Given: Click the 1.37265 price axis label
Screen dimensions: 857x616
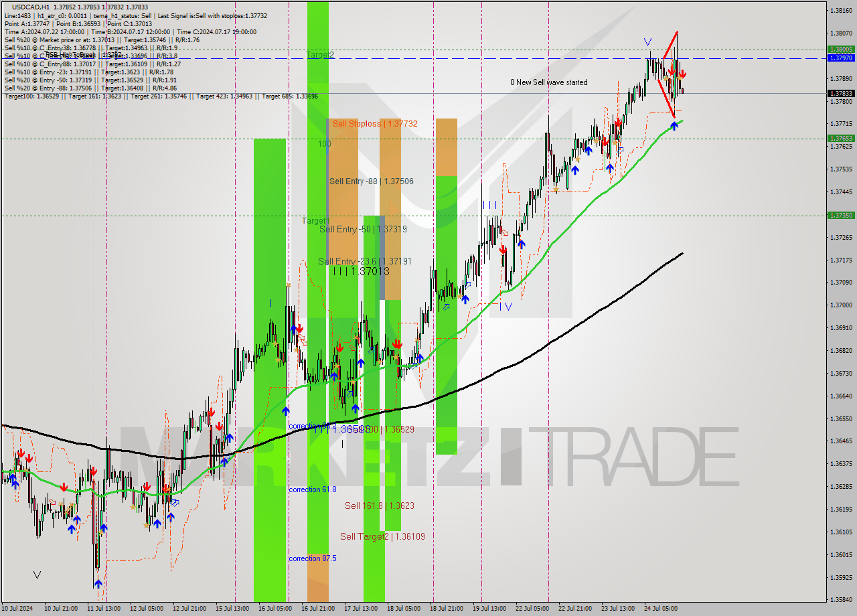Looking at the screenshot, I should tap(841, 238).
